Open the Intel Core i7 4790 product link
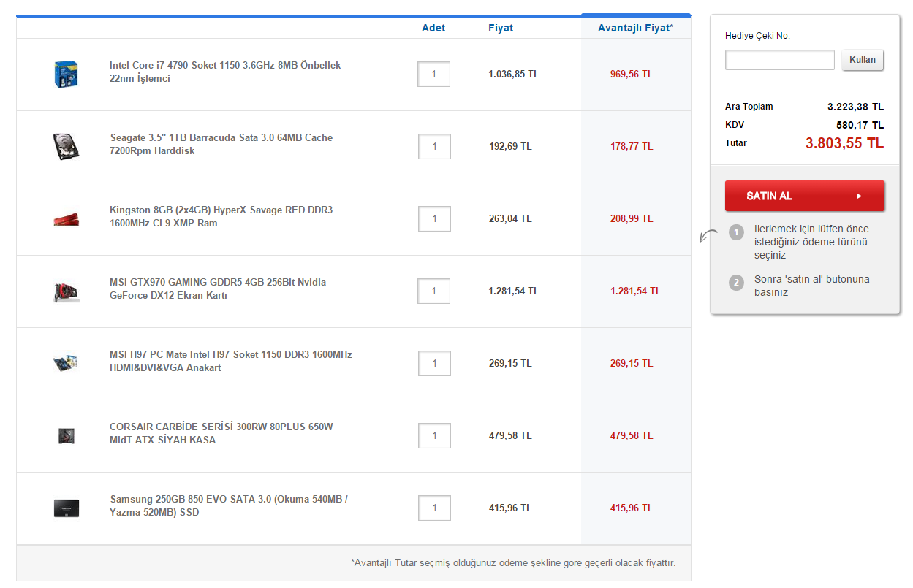 pos(225,72)
